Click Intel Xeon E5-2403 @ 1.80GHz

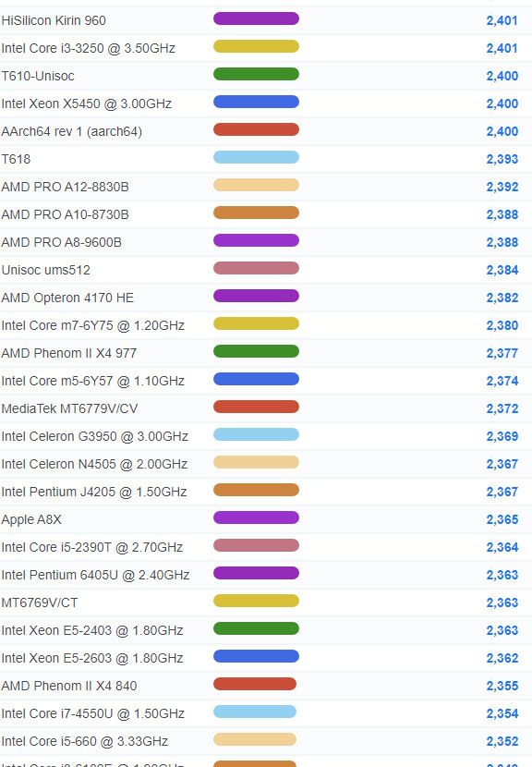click(92, 630)
